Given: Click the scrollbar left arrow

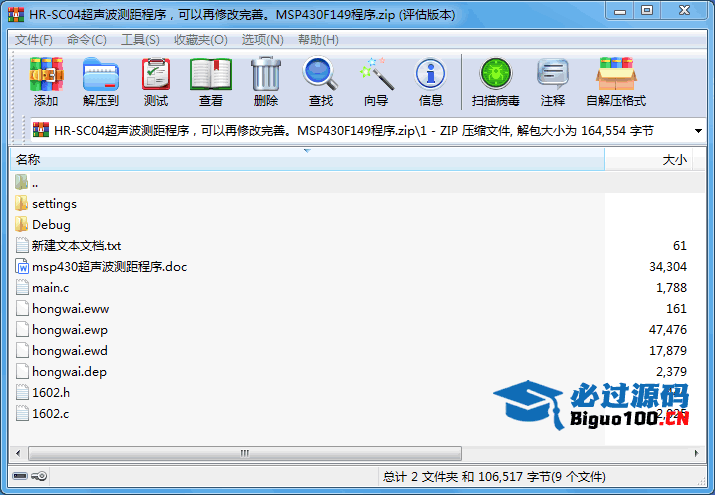Looking at the screenshot, I should click(18, 453).
